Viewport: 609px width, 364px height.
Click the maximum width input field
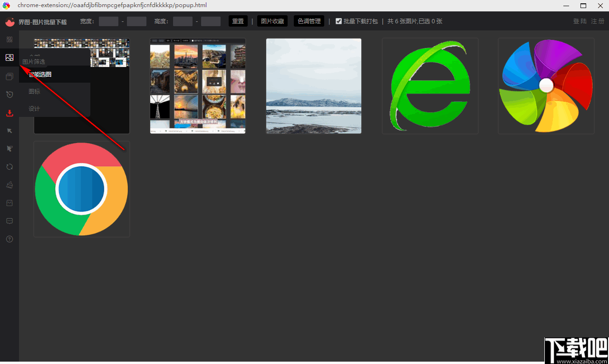click(x=136, y=21)
